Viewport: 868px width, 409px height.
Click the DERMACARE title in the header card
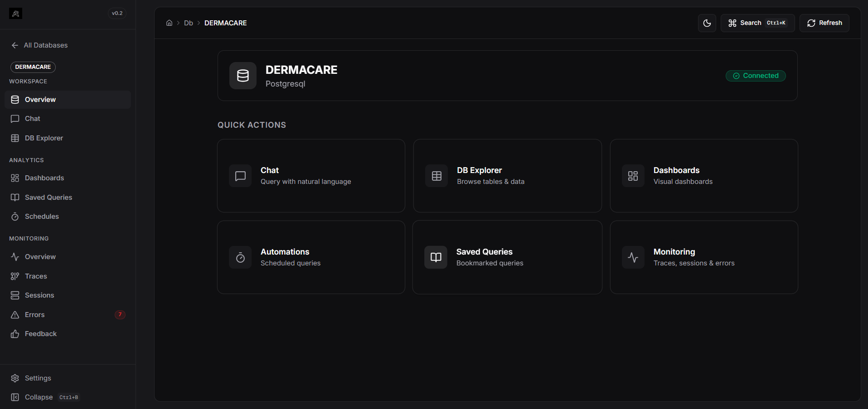301,70
